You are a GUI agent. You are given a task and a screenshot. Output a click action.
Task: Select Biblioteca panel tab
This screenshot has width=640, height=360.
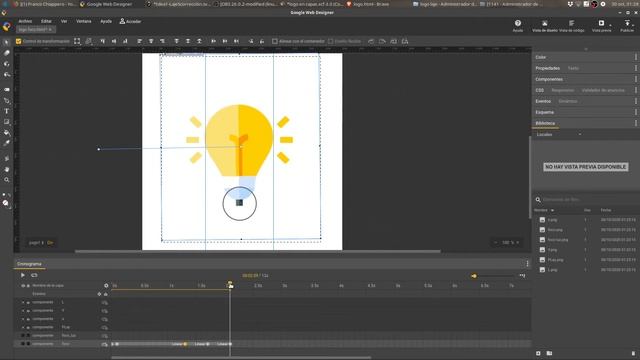point(545,123)
